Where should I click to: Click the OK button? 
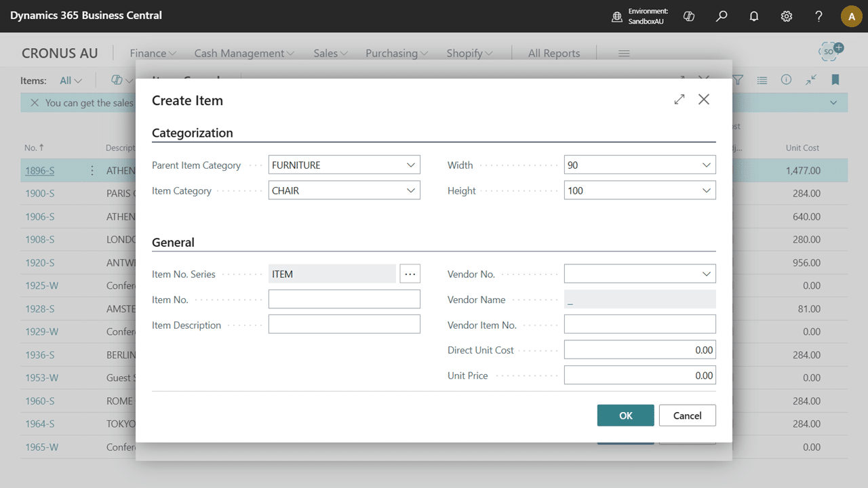coord(625,415)
